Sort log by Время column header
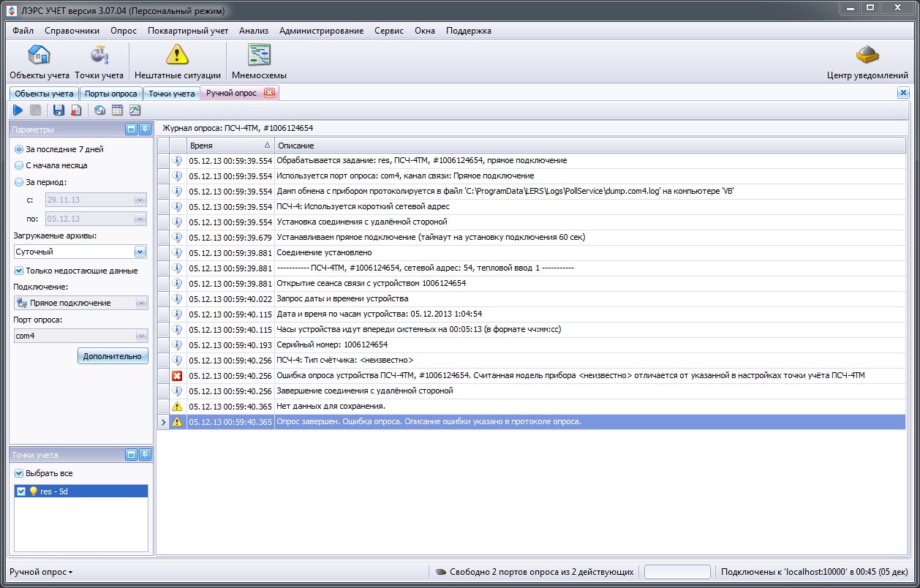This screenshot has width=920, height=588. [x=230, y=146]
